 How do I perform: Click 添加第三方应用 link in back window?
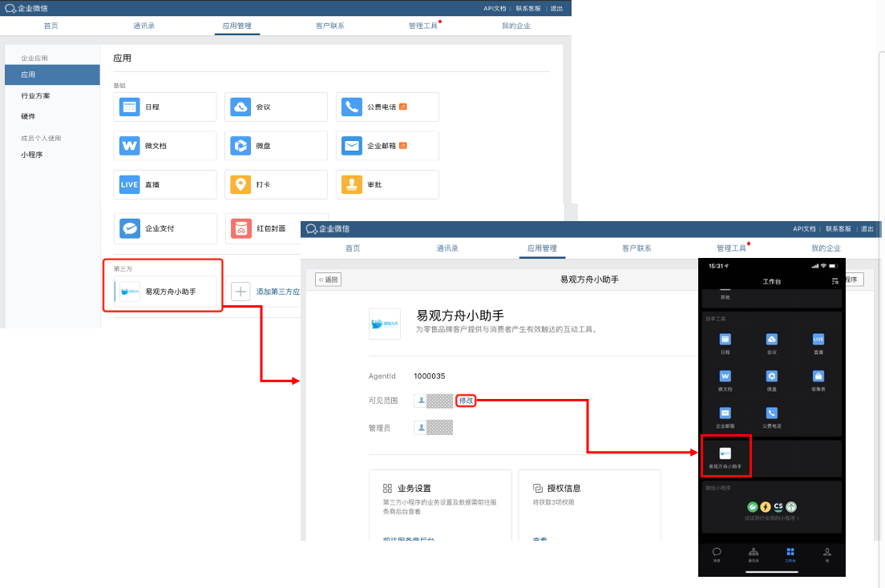[x=278, y=292]
